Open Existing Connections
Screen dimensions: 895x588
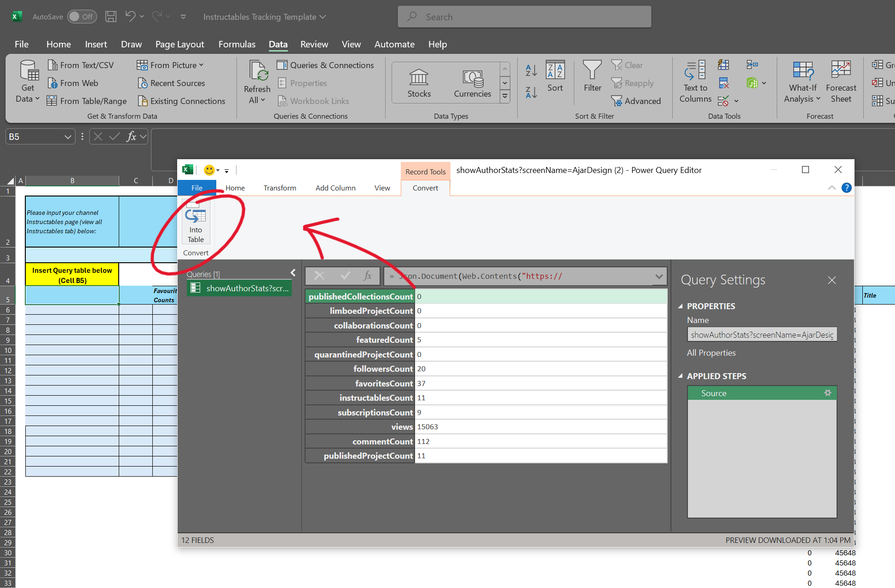point(181,101)
